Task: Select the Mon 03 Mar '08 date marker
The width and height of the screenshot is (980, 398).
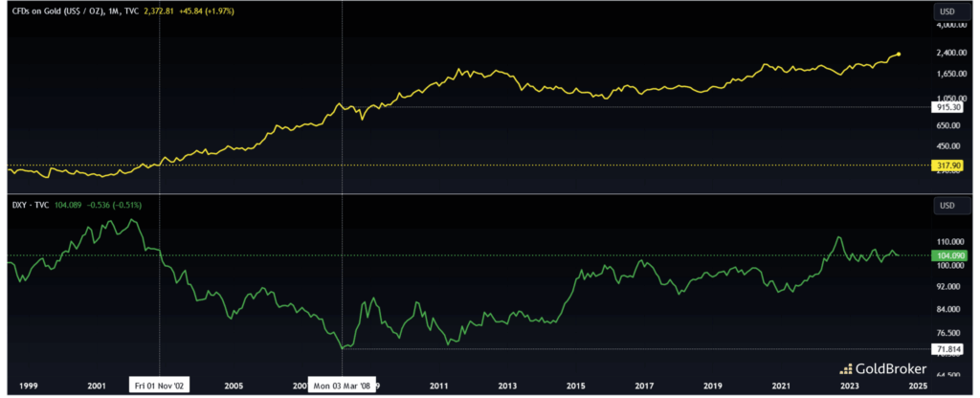Action: tap(343, 386)
